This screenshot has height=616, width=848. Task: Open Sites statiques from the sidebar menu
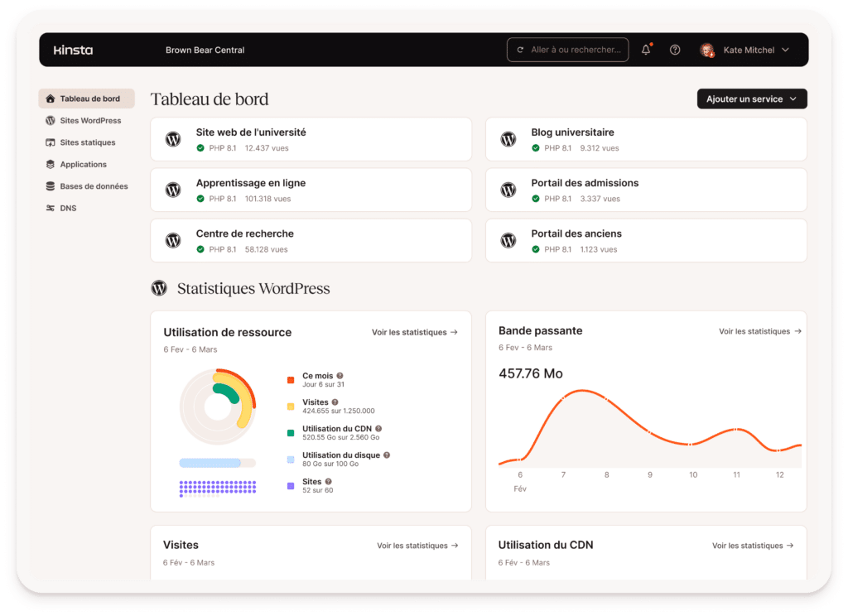pos(51,142)
